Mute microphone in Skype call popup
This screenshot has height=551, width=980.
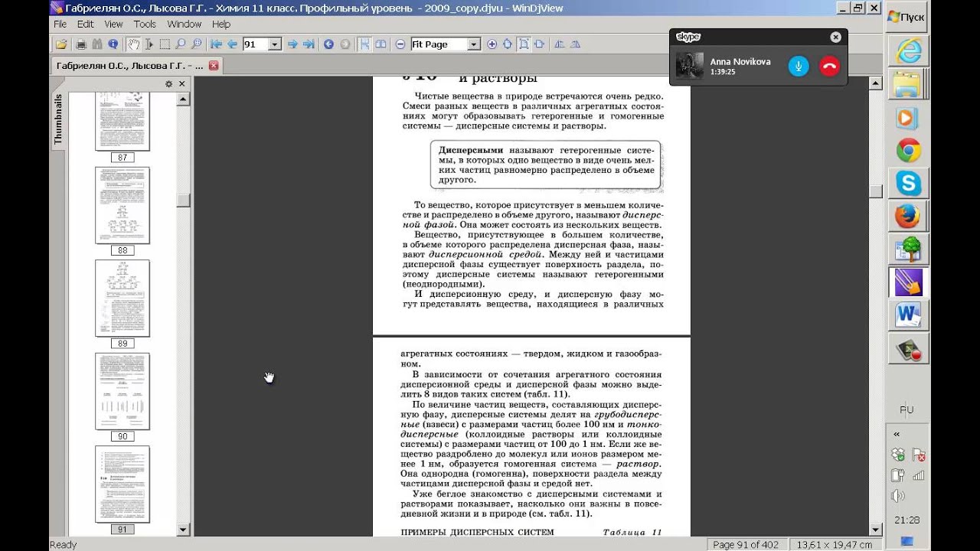799,66
